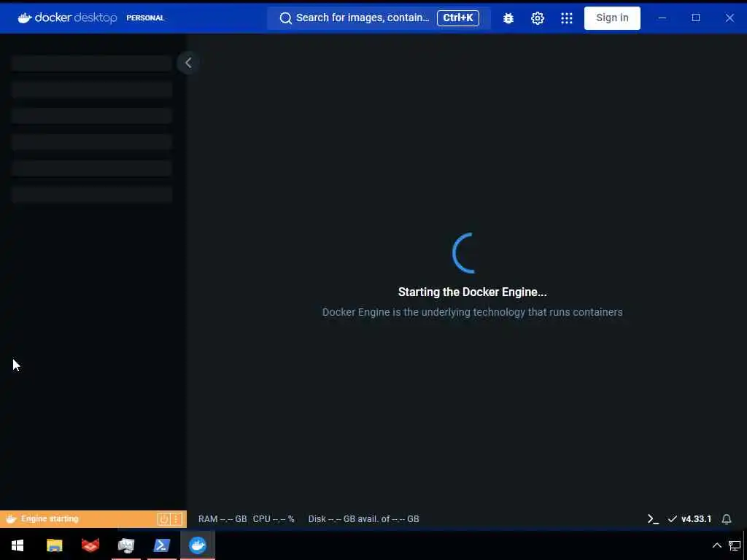The height and width of the screenshot is (560, 747).
Task: Click the Engine starting whale icon
Action: point(12,518)
